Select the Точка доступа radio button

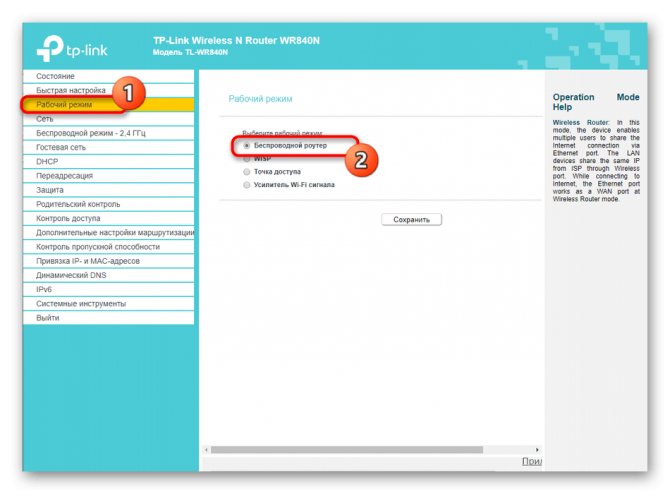247,172
